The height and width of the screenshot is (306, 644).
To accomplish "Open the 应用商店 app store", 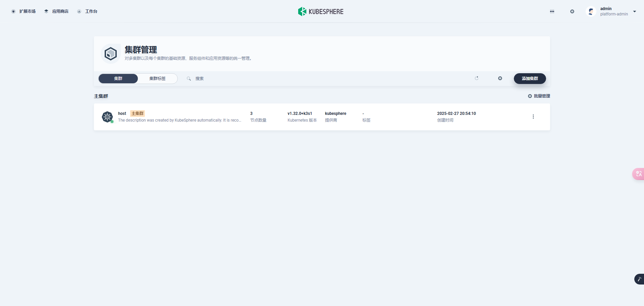I will tap(56, 11).
